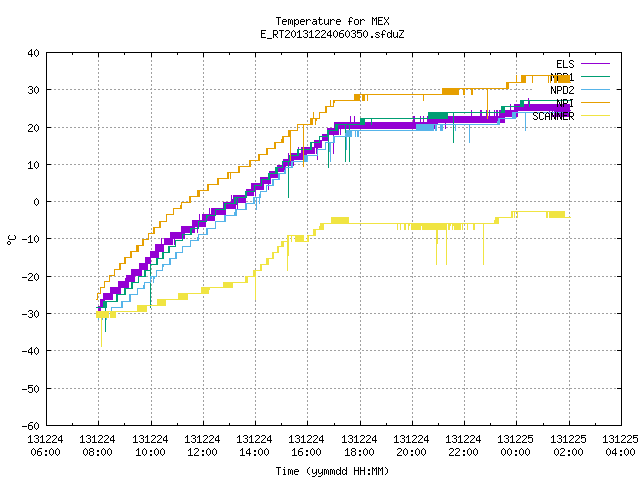The height and width of the screenshot is (480, 640).
Task: Click the y-axis label -50
Action: tap(31, 389)
